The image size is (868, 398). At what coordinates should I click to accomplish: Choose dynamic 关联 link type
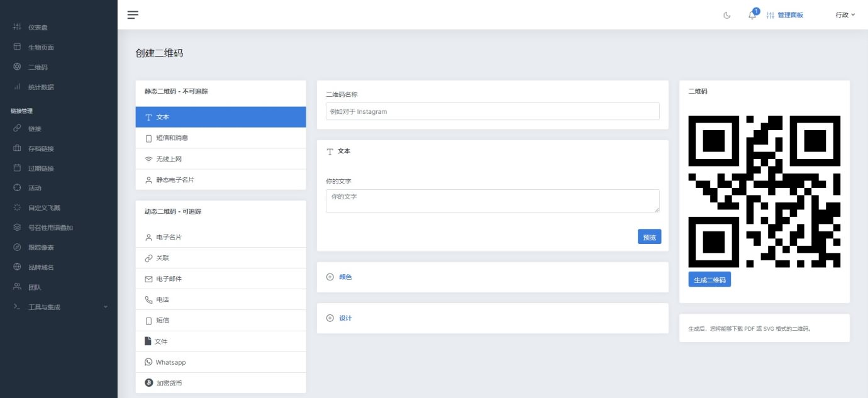pos(221,258)
